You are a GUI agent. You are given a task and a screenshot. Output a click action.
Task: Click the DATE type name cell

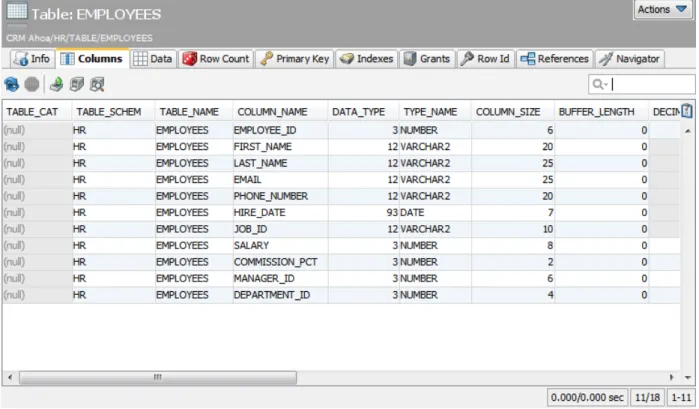(435, 213)
